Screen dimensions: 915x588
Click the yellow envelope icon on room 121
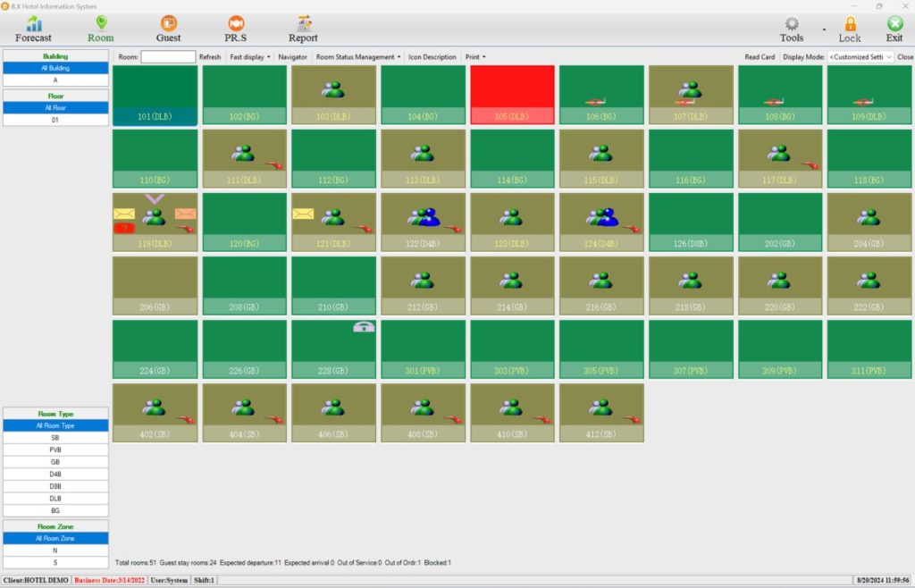[x=303, y=214]
